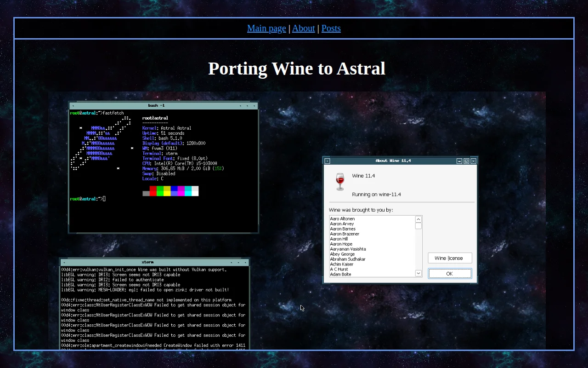This screenshot has width=588, height=368.
Task: Click the CPU: Intel Core i5-10300H line
Action: point(180,164)
